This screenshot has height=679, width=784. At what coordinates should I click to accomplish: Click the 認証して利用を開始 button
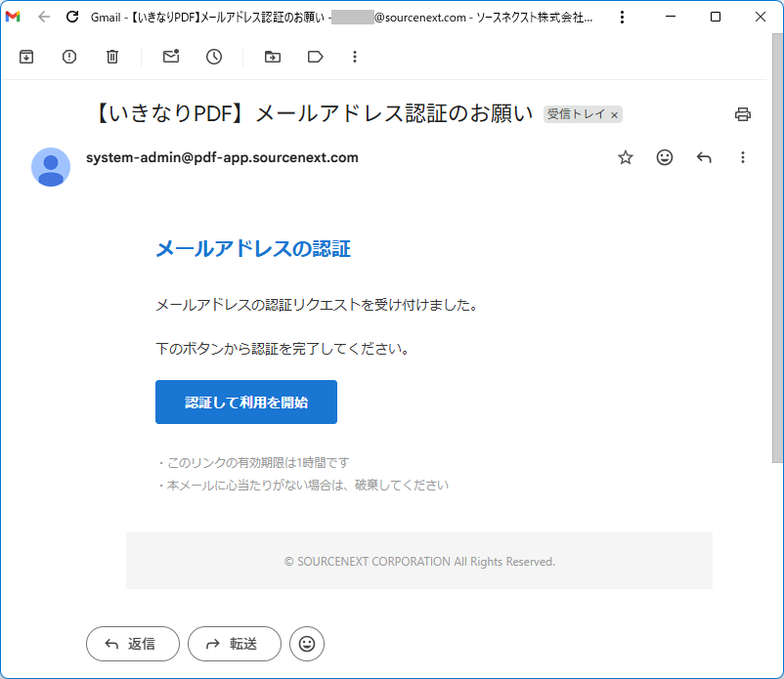click(x=246, y=402)
